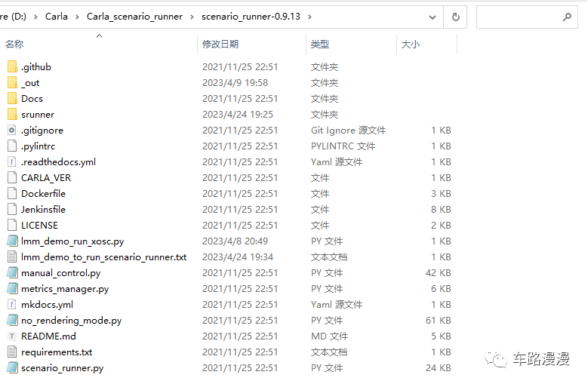The height and width of the screenshot is (384, 588).
Task: Select the srunner folder icon
Action: [12, 114]
